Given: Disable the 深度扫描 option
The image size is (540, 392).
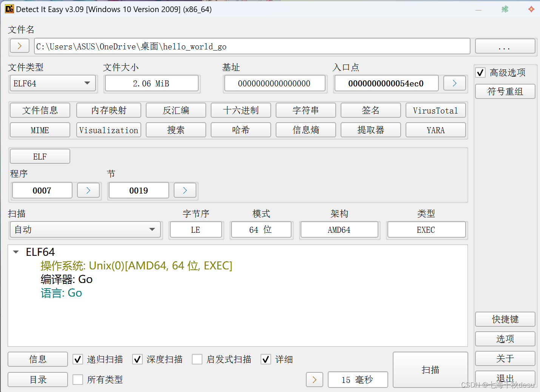Looking at the screenshot, I should (x=137, y=359).
